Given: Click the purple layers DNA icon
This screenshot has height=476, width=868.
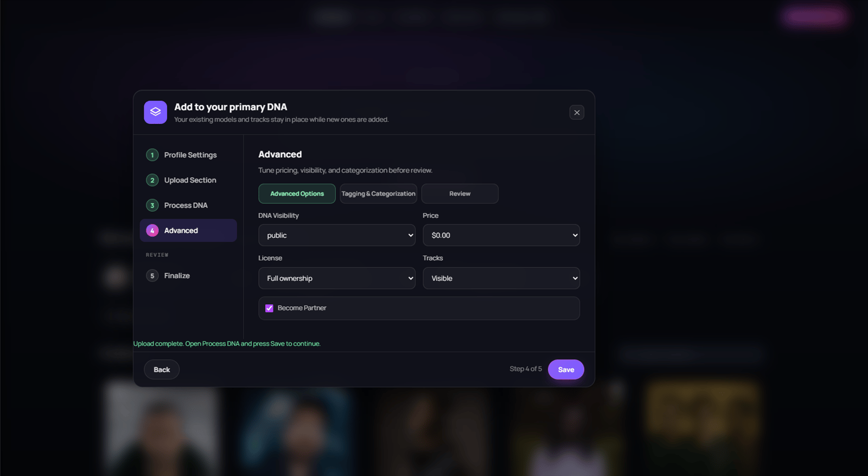Looking at the screenshot, I should tap(155, 112).
